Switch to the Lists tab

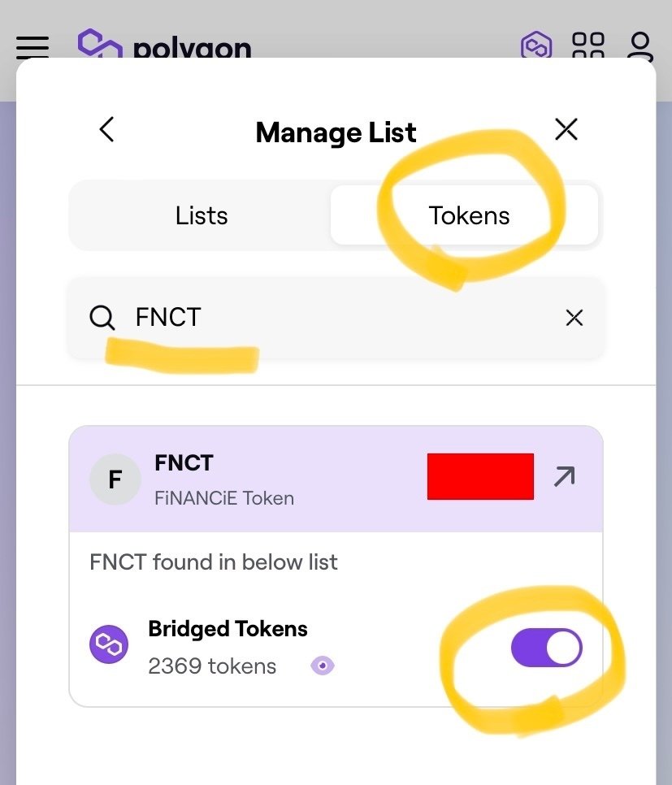point(201,215)
